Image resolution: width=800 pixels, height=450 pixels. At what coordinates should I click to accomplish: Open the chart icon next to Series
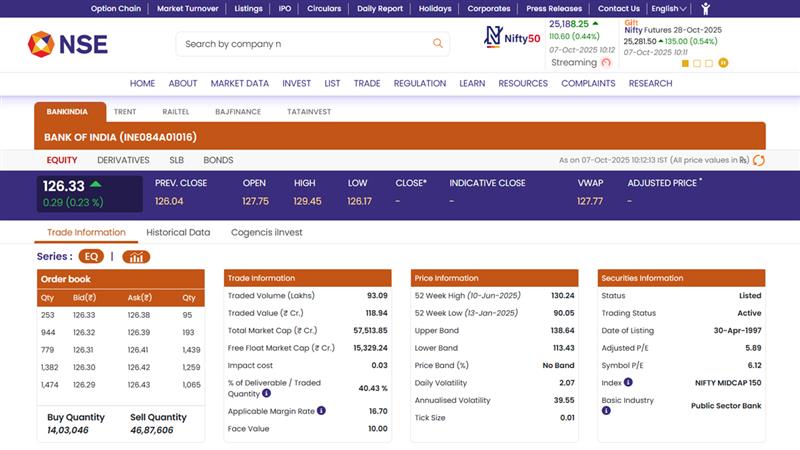136,257
